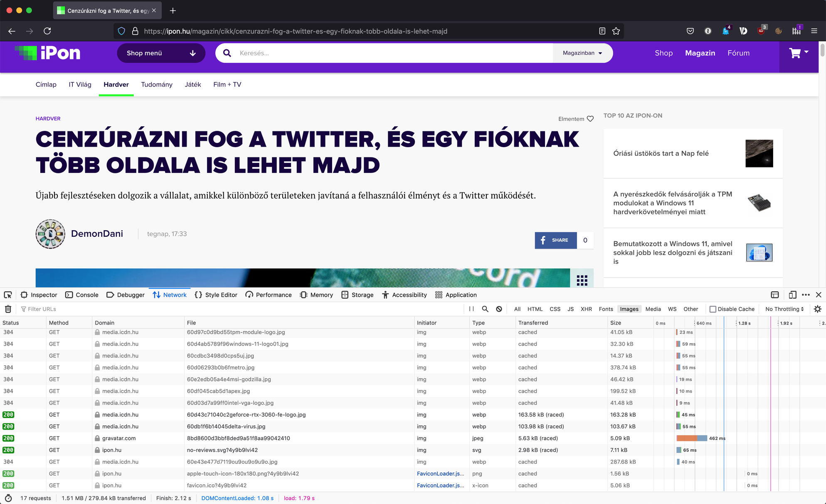Open reader view icon in address bar
Image resolution: width=826 pixels, height=504 pixels.
click(x=602, y=31)
